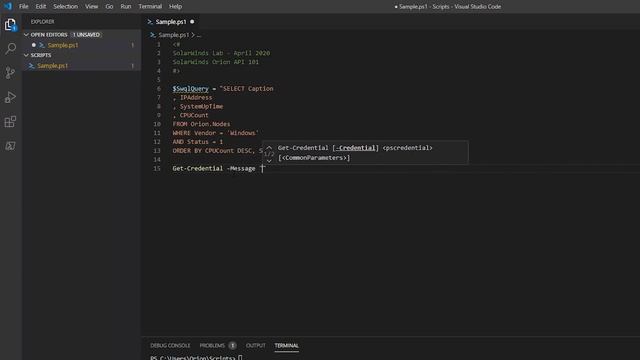Show next signature in parameter hint
Screen dimensions: 640x360
pos(269,161)
